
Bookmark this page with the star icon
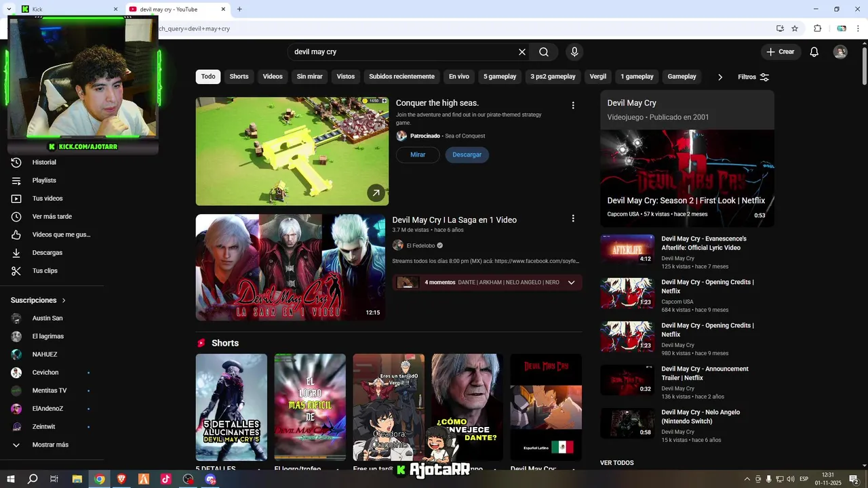point(795,28)
